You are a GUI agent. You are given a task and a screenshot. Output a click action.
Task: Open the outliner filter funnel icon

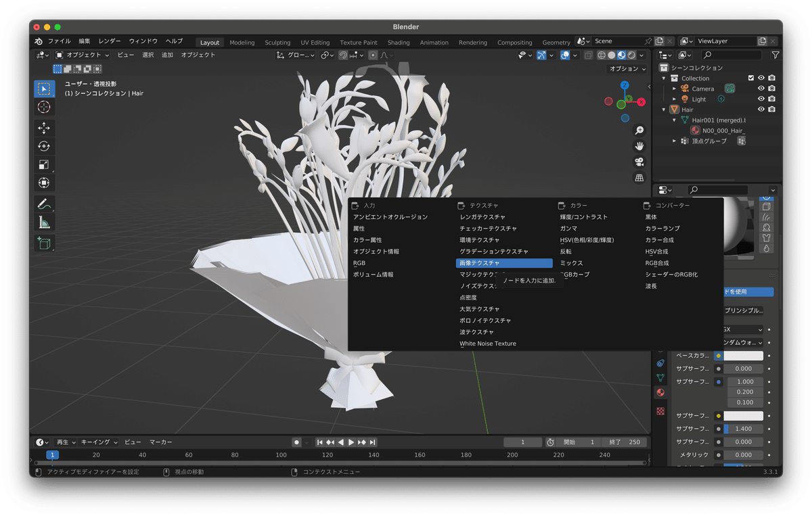tap(775, 55)
